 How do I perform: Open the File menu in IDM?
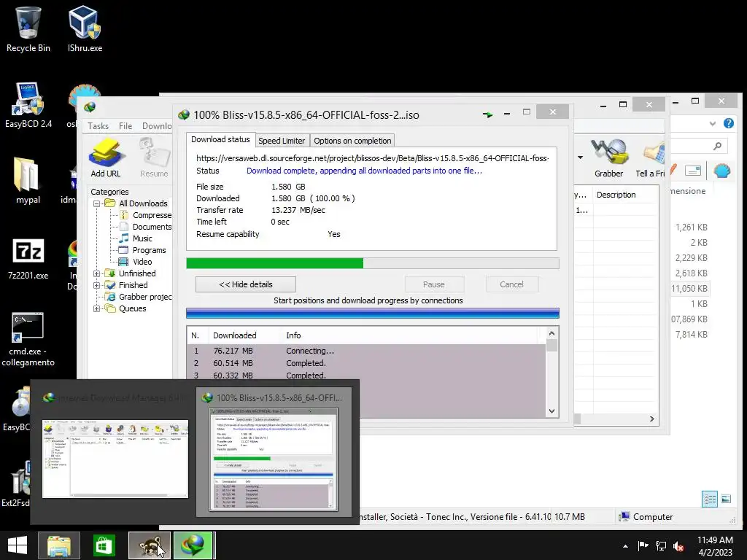click(x=125, y=126)
